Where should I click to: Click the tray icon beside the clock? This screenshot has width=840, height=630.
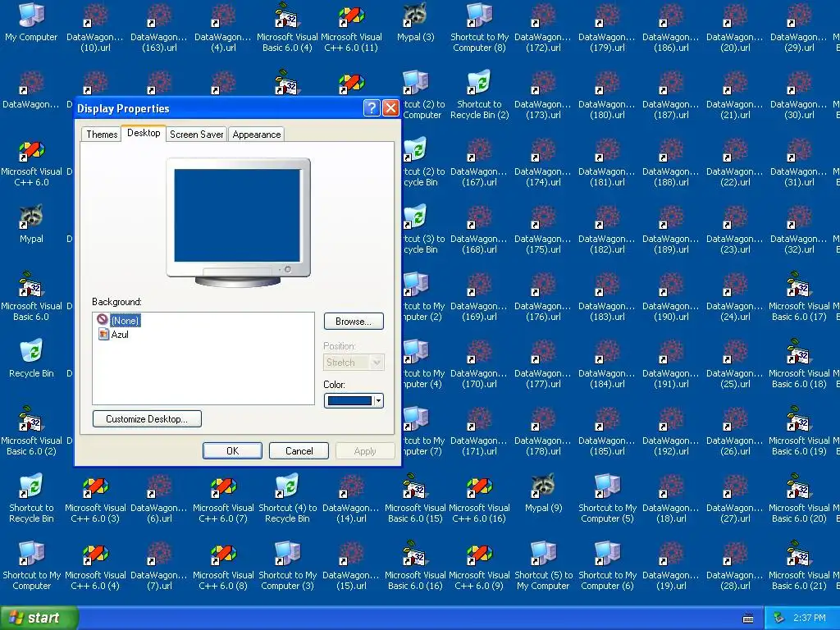click(778, 618)
